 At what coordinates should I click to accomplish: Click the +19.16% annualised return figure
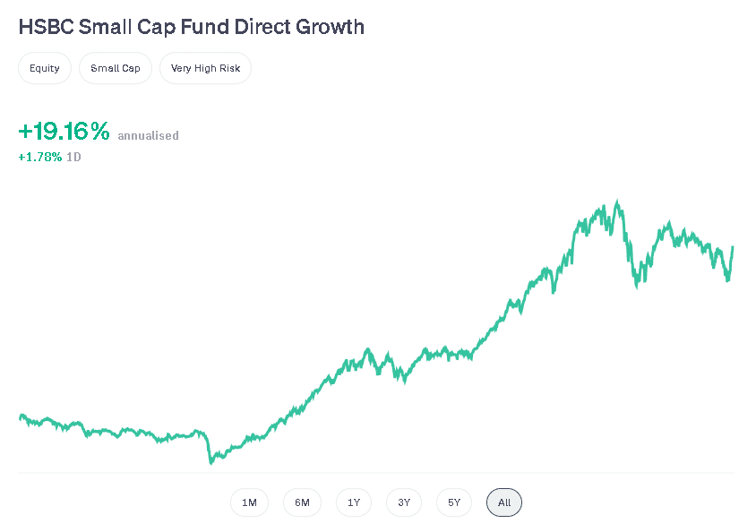coord(64,132)
